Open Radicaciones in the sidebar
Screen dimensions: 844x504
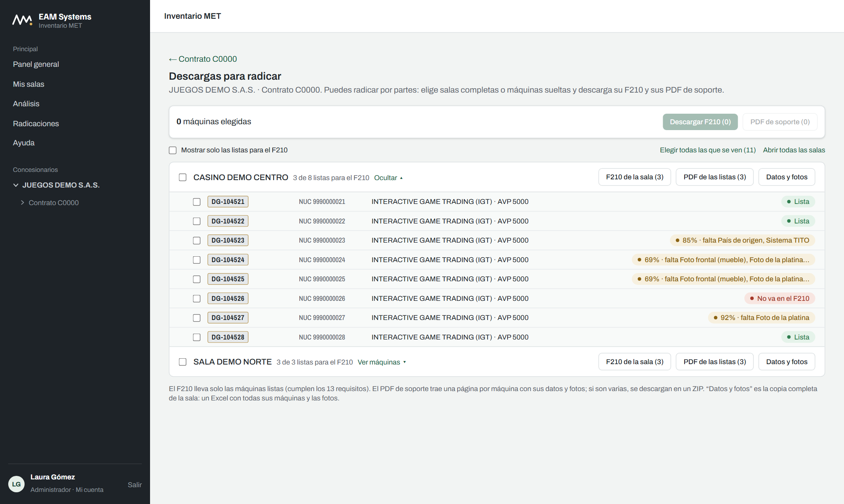click(x=36, y=123)
